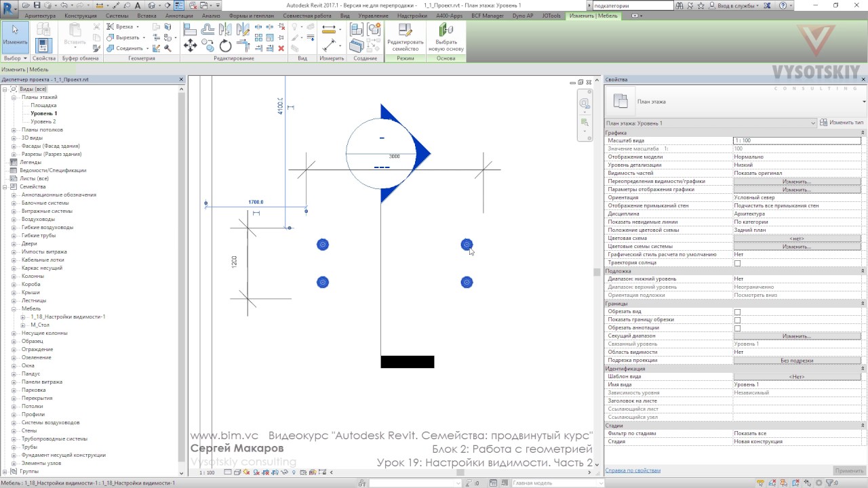Expand the 3D виды tree node
This screenshot has height=488, width=868.
pyautogui.click(x=14, y=138)
